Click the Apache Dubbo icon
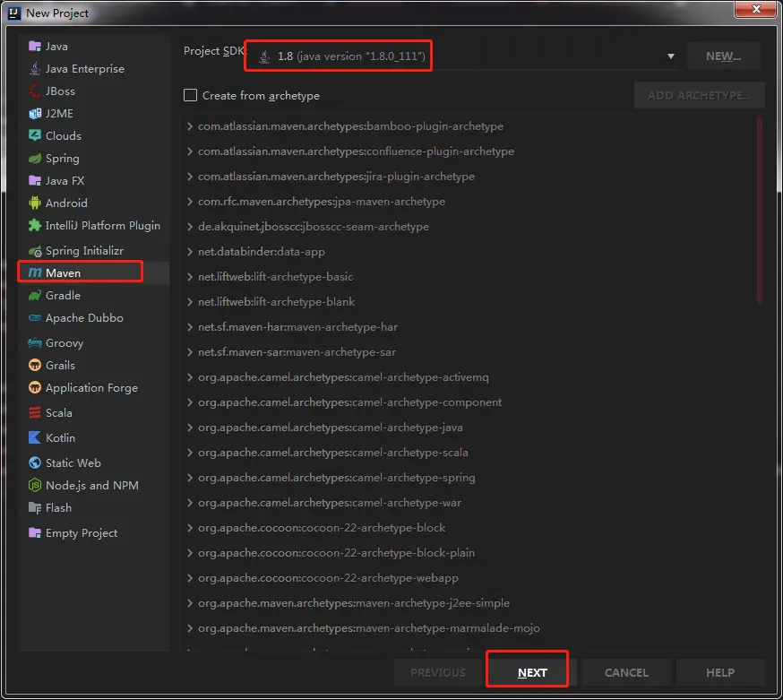This screenshot has height=700, width=783. [34, 318]
